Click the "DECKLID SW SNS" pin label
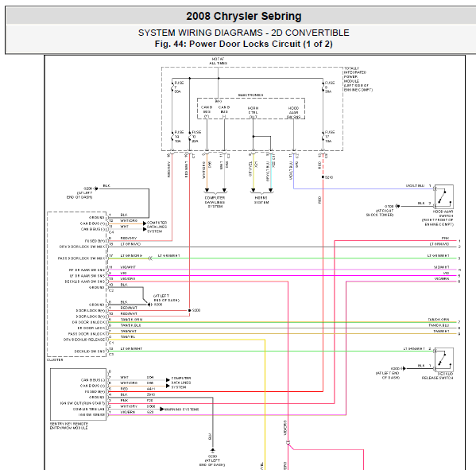The width and height of the screenshot is (476, 470). [90, 352]
